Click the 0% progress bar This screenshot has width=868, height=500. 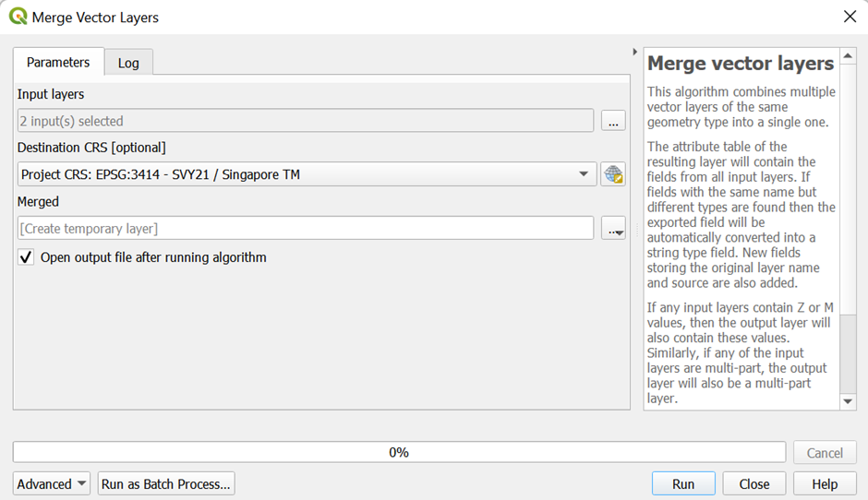click(x=399, y=453)
